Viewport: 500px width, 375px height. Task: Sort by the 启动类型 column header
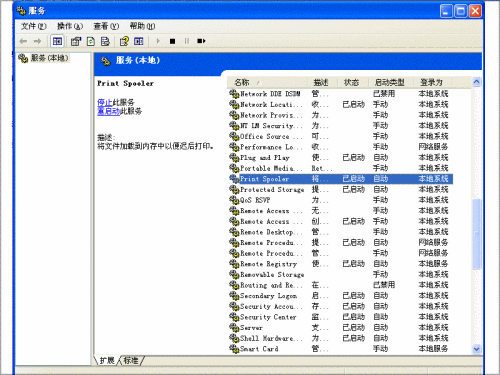pos(389,82)
